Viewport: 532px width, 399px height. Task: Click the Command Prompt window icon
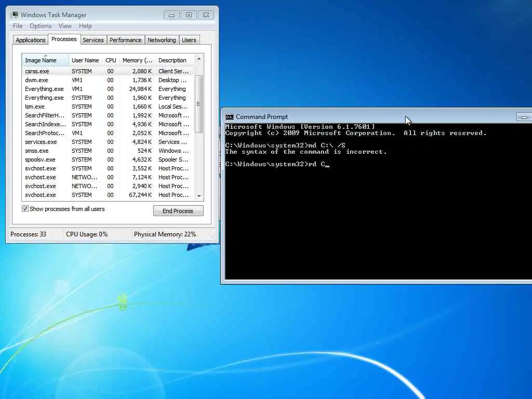click(x=229, y=117)
